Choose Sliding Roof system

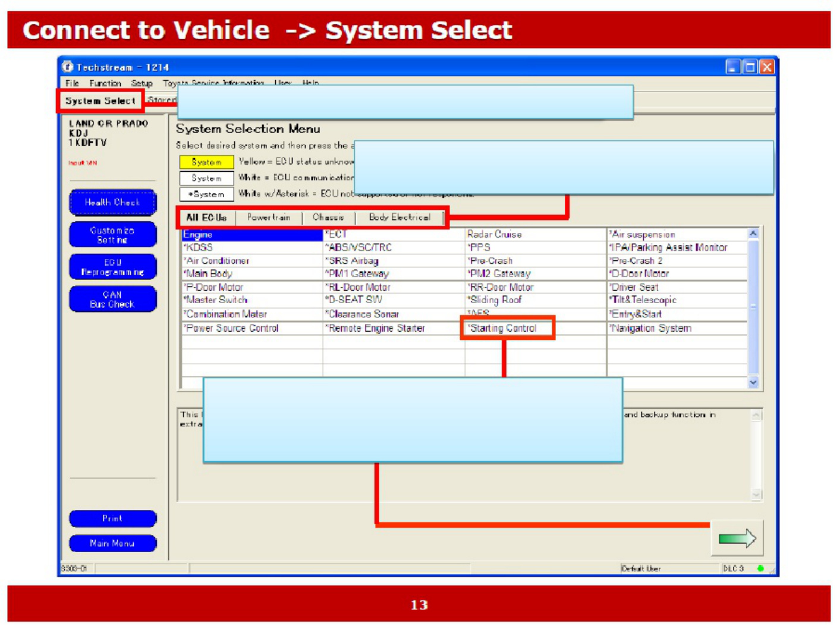[535, 300]
